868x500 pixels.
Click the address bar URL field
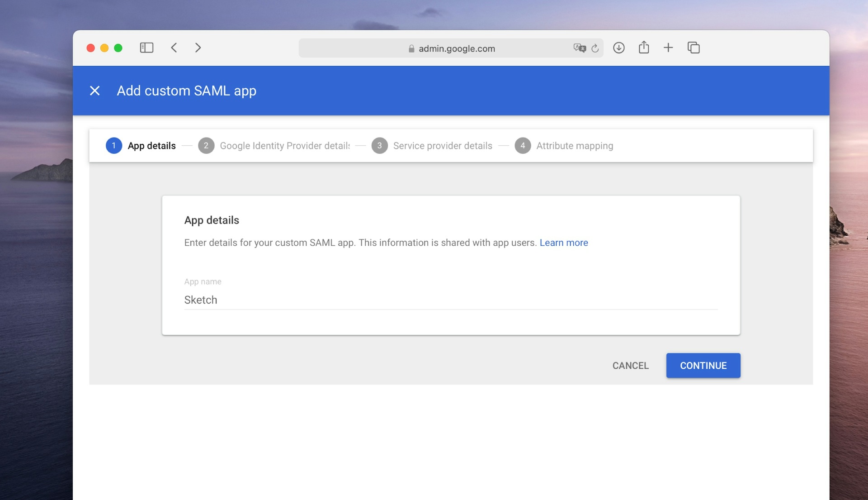pyautogui.click(x=451, y=47)
